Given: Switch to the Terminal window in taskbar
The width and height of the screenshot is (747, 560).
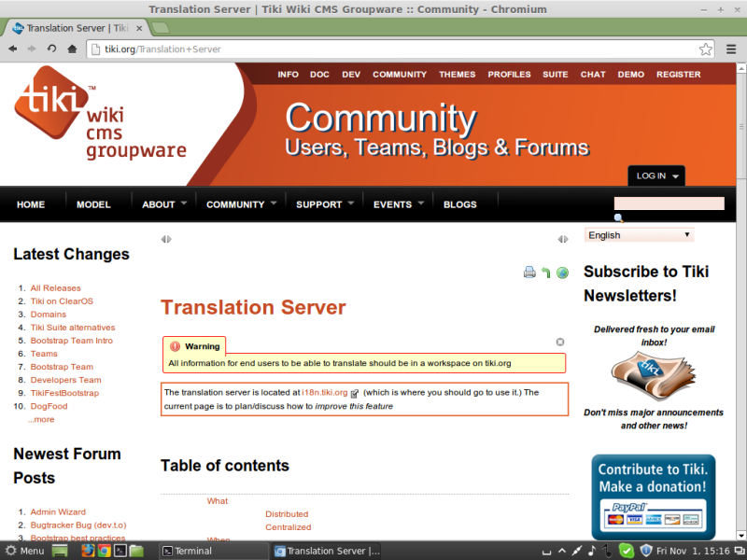Looking at the screenshot, I should click(x=214, y=551).
